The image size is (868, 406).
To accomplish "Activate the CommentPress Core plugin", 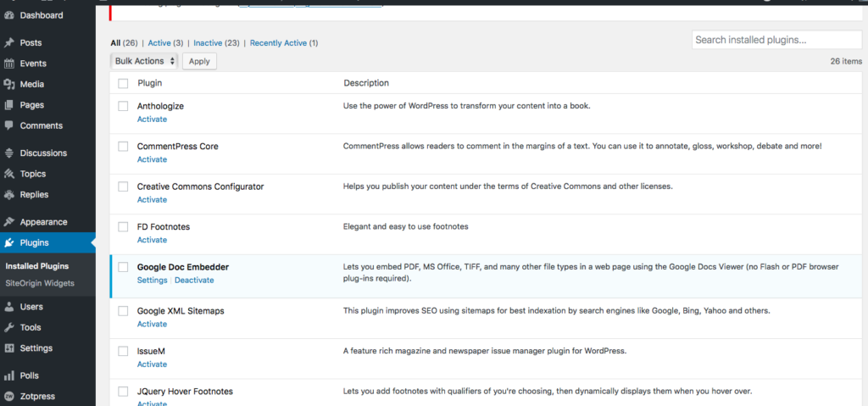I will coord(152,159).
